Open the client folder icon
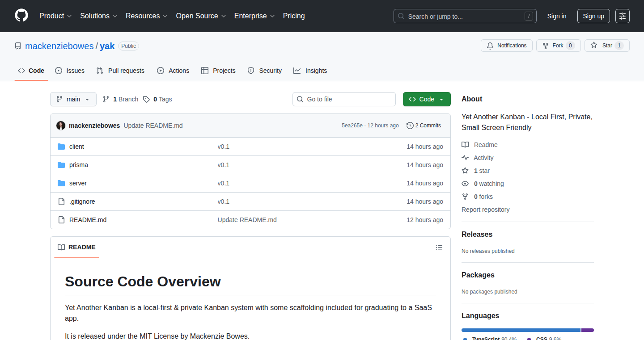Image resolution: width=644 pixels, height=340 pixels. [61, 147]
